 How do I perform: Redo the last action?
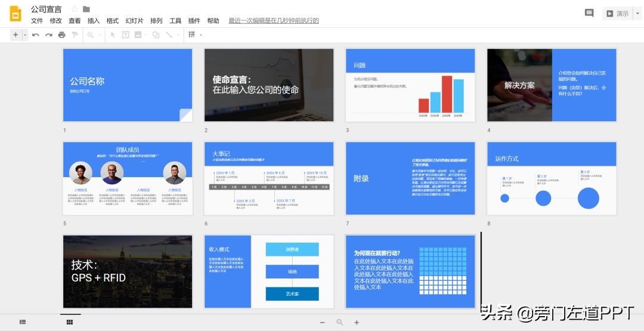pyautogui.click(x=48, y=35)
